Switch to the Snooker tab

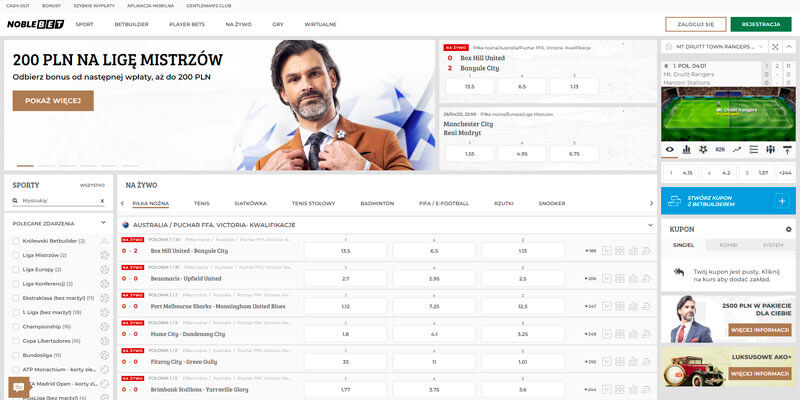pos(552,203)
